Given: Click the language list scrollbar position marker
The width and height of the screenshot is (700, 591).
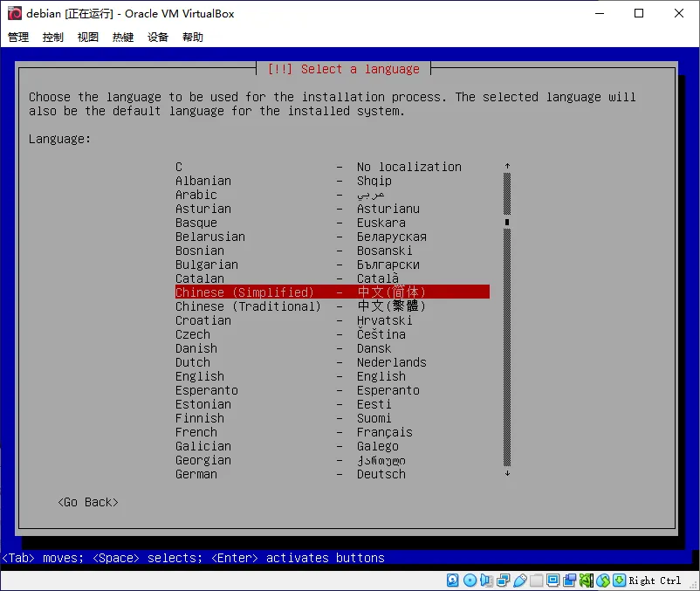Looking at the screenshot, I should coord(507,222).
